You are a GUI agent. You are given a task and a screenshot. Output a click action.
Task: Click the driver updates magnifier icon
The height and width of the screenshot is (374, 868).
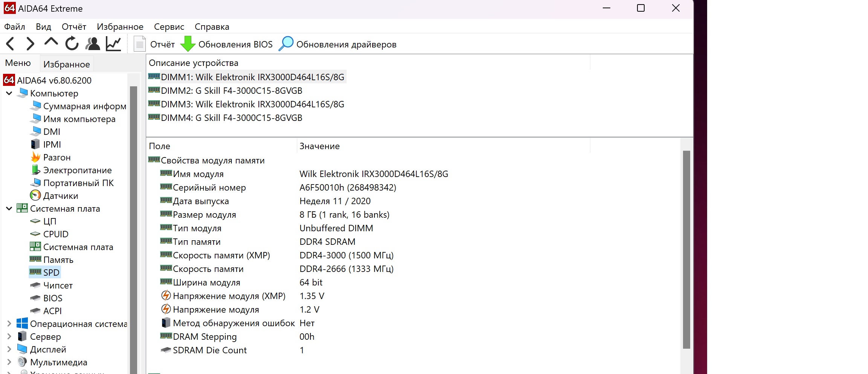(286, 44)
